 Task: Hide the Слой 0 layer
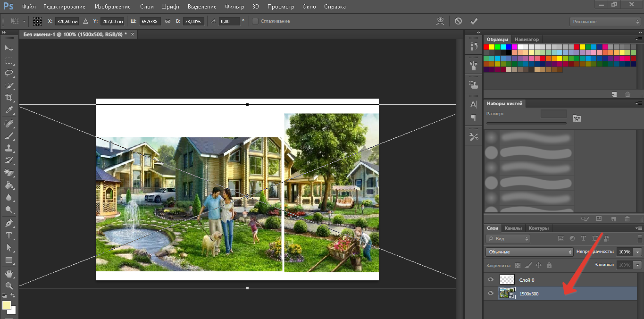pos(491,280)
